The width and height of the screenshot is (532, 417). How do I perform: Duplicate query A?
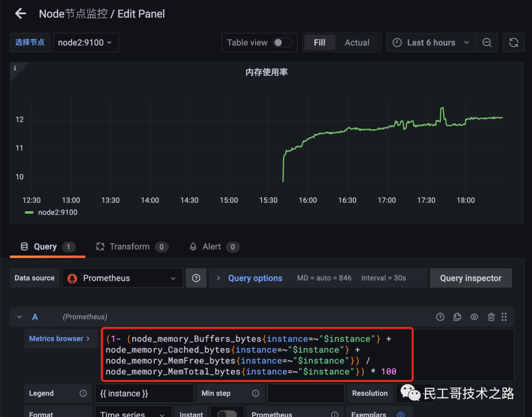coord(457,317)
